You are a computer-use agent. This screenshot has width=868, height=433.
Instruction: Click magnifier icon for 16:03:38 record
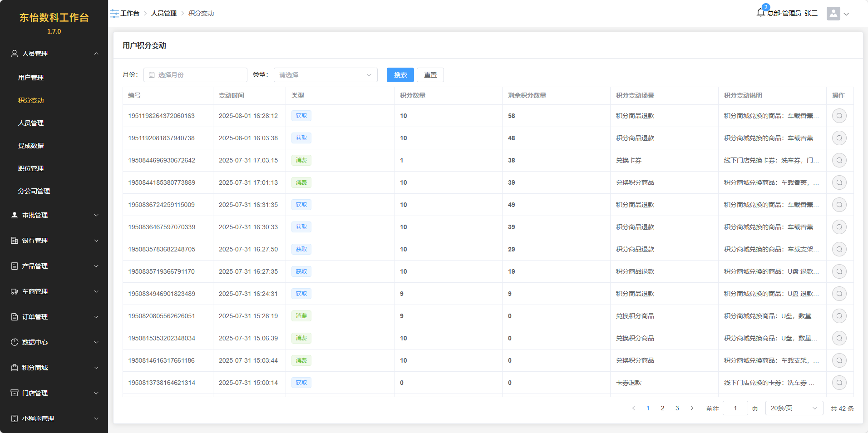coord(839,138)
